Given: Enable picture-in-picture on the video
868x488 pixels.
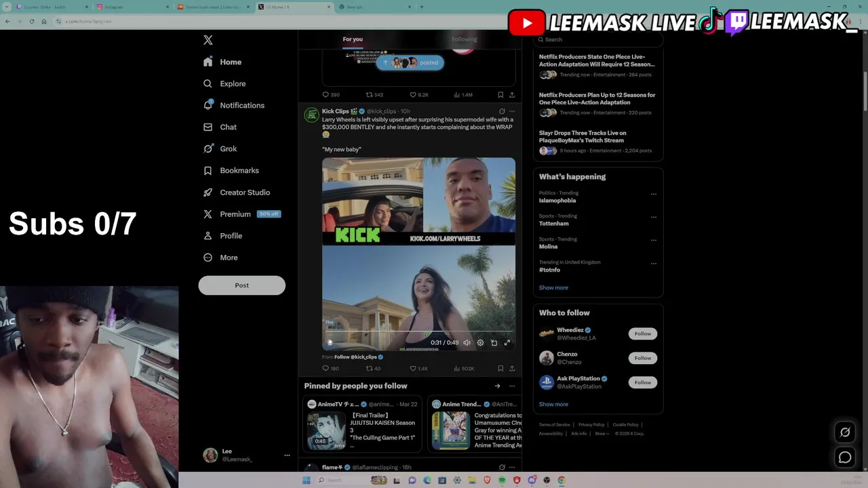Looking at the screenshot, I should pos(494,343).
